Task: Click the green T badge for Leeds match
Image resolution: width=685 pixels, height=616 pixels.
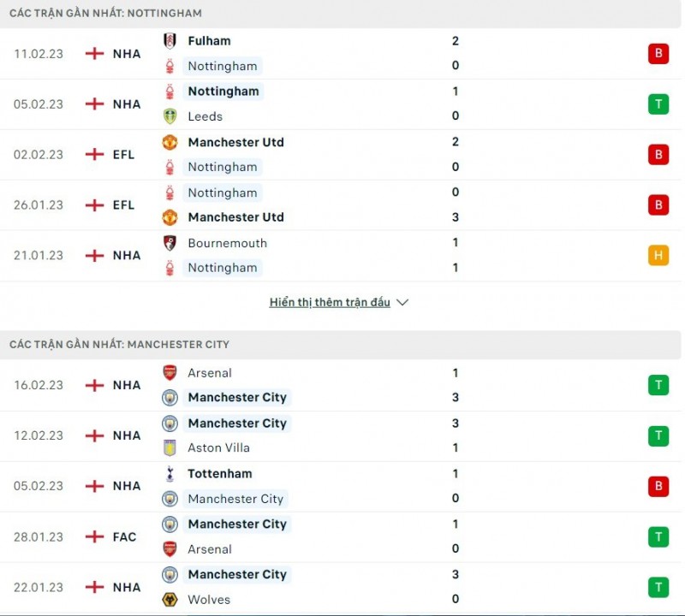Action: coord(658,104)
